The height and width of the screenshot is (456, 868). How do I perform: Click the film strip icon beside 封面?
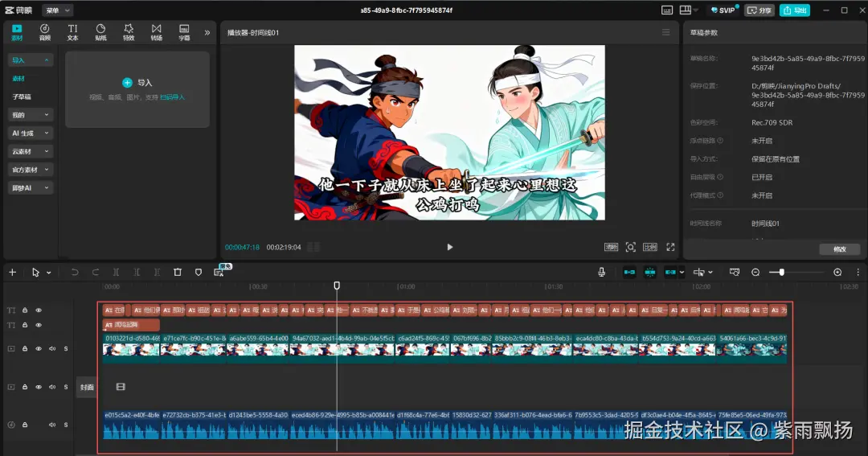point(121,387)
